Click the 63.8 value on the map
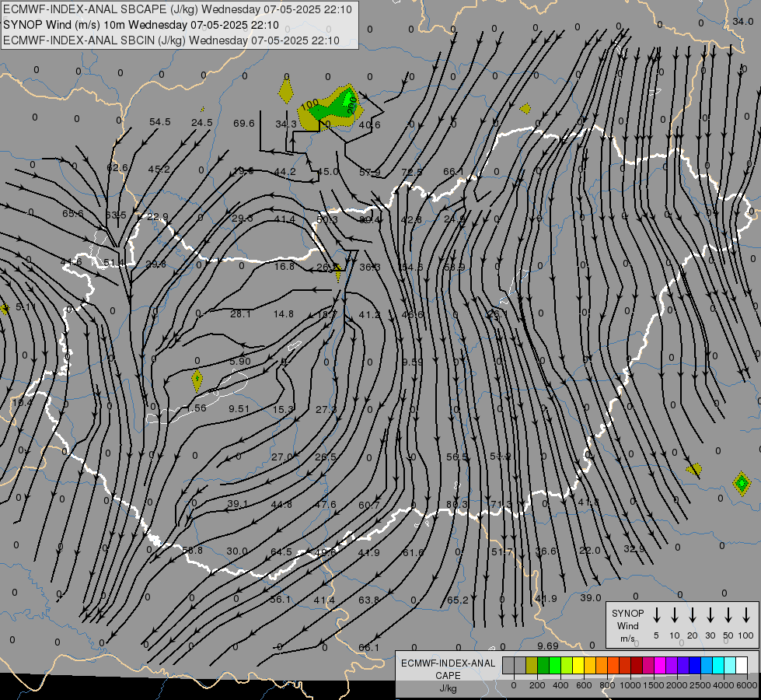 369,600
